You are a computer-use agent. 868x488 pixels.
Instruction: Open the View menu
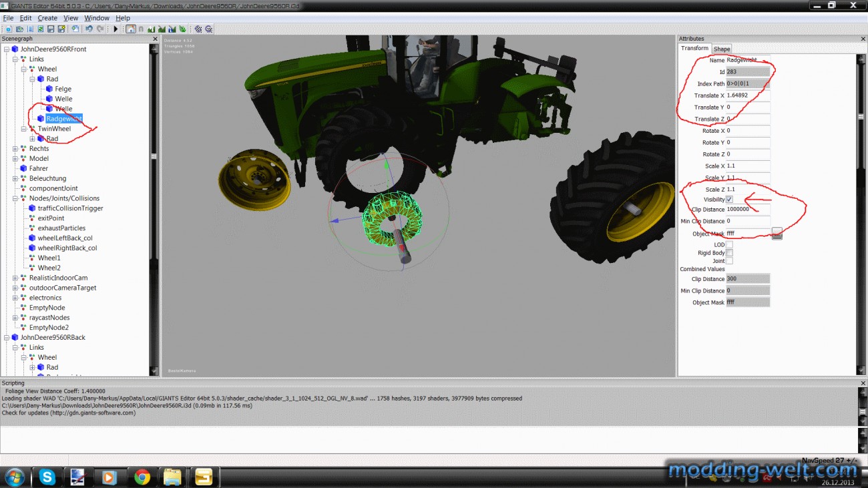click(71, 18)
